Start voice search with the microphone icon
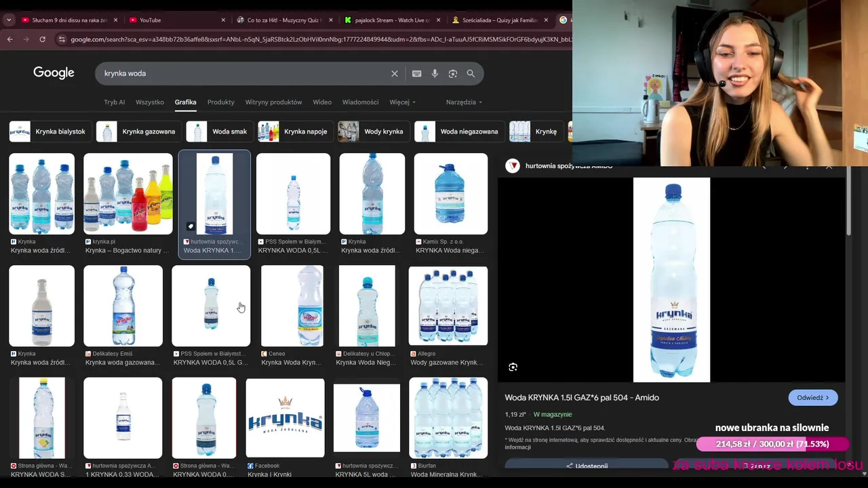868x488 pixels. 435,73
